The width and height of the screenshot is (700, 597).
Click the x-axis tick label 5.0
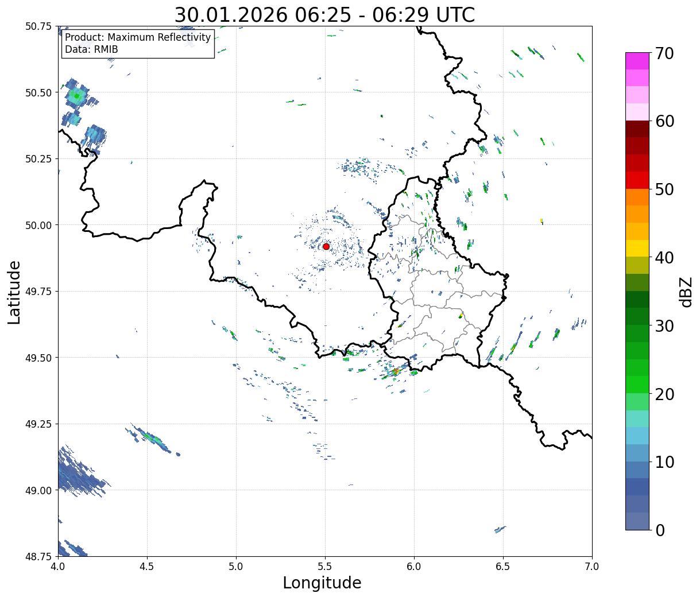236,567
